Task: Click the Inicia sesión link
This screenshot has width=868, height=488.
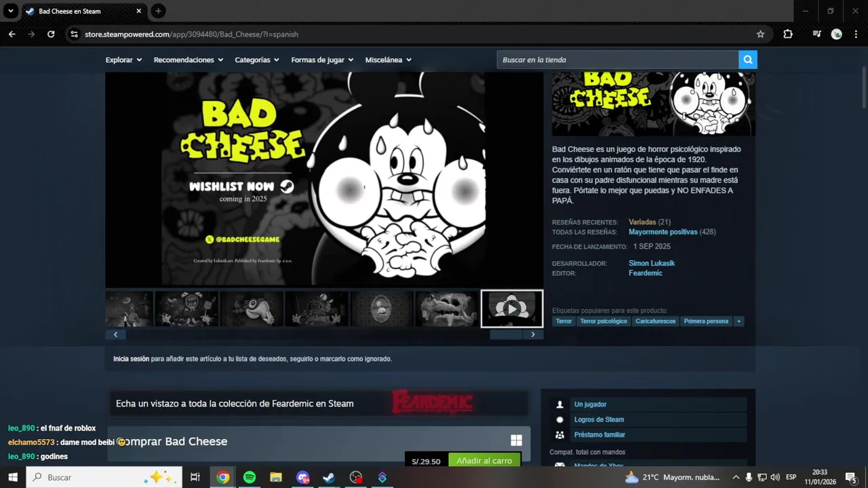Action: [x=131, y=359]
